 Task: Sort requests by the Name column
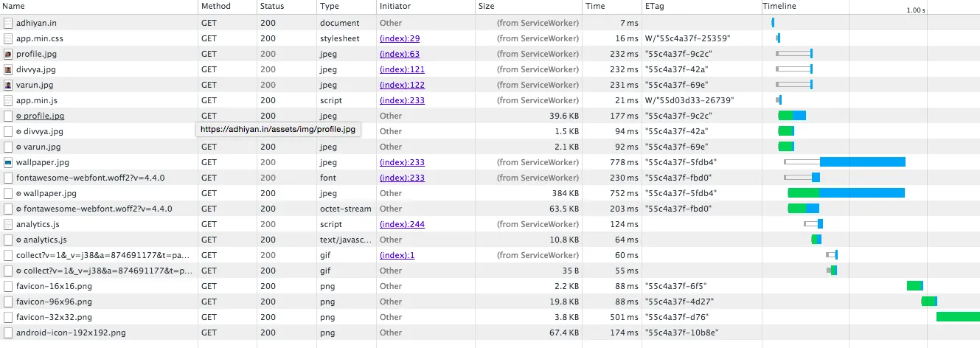pos(15,6)
